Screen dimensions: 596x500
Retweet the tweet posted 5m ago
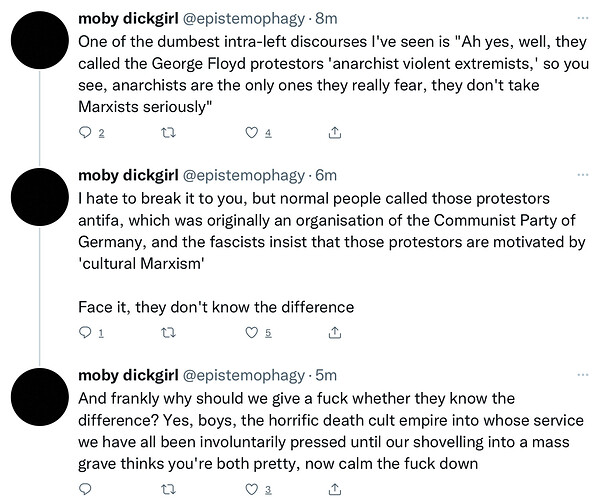(x=168, y=489)
